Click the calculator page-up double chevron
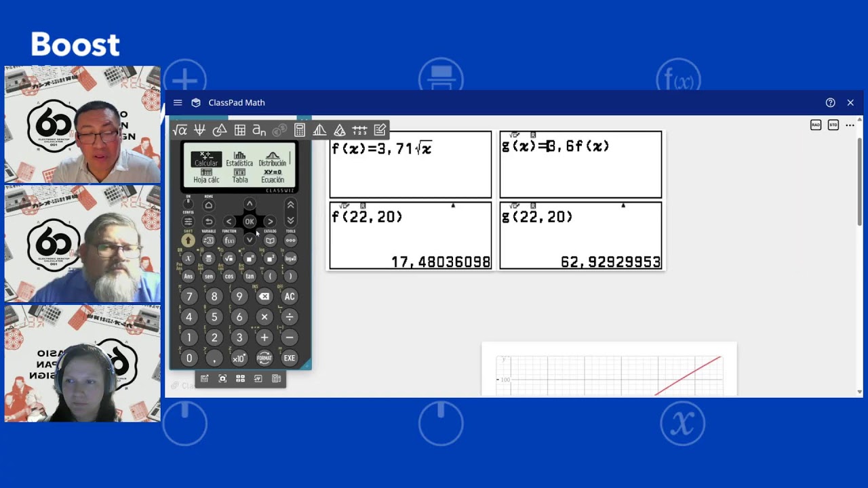This screenshot has height=488, width=868. (290, 205)
